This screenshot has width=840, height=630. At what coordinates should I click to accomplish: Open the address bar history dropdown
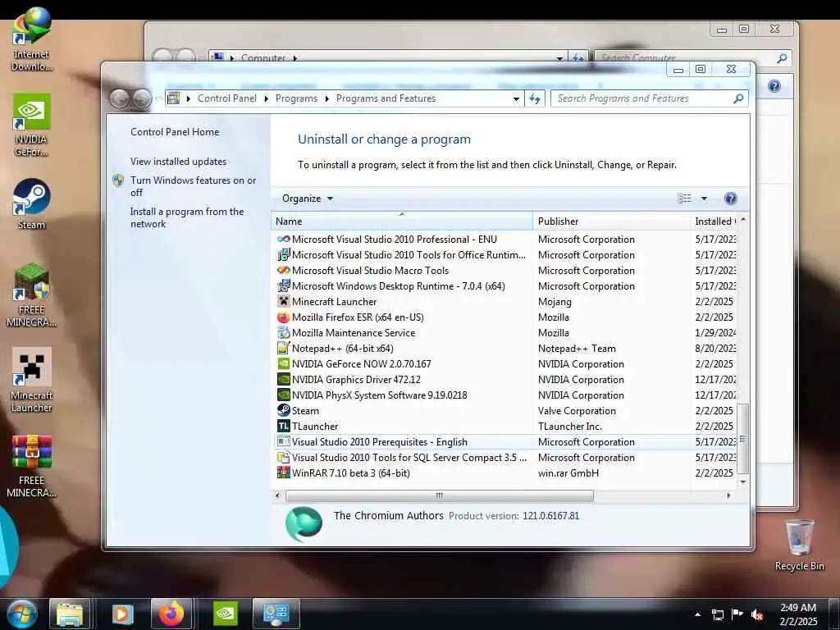[x=516, y=98]
